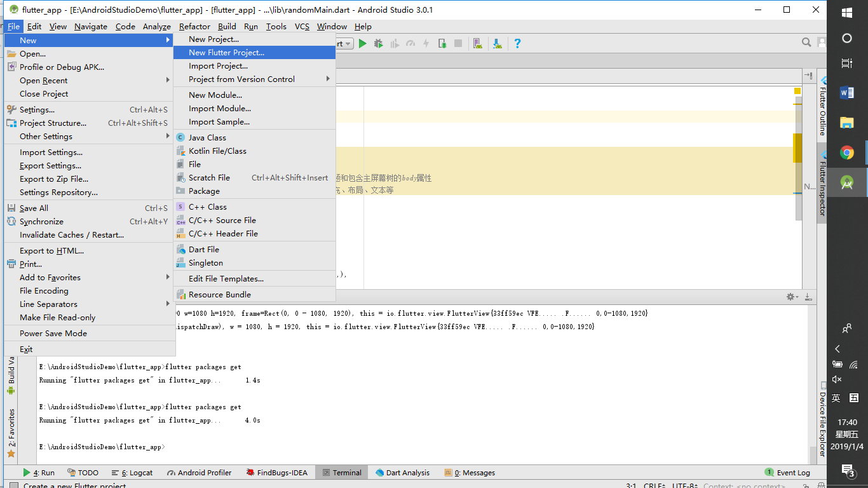The width and height of the screenshot is (868, 488).
Task: Click Project Structure... in File menu
Action: [x=90, y=123]
